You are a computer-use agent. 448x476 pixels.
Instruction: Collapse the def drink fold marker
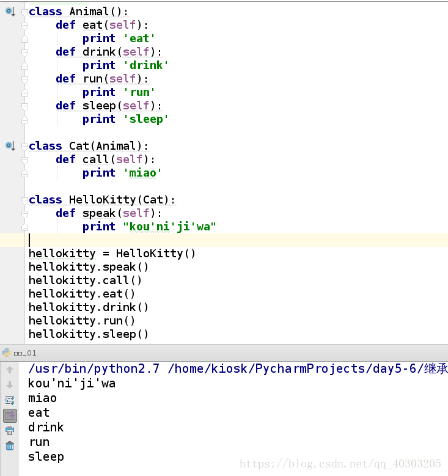coord(24,52)
